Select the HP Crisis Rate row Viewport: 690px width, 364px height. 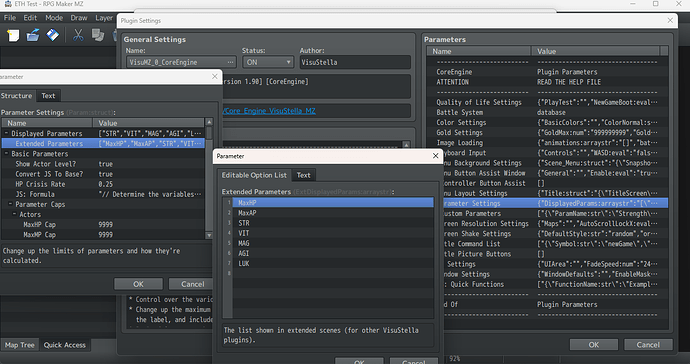103,184
